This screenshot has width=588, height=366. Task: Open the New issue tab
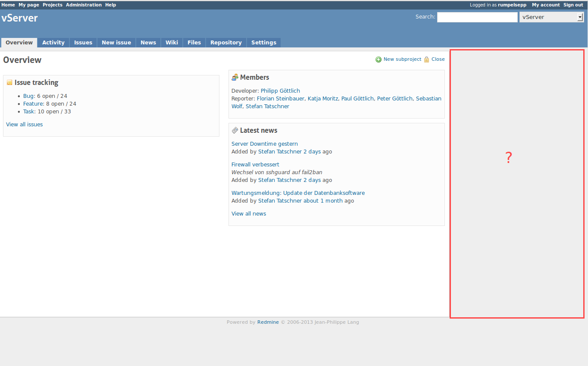coord(116,43)
